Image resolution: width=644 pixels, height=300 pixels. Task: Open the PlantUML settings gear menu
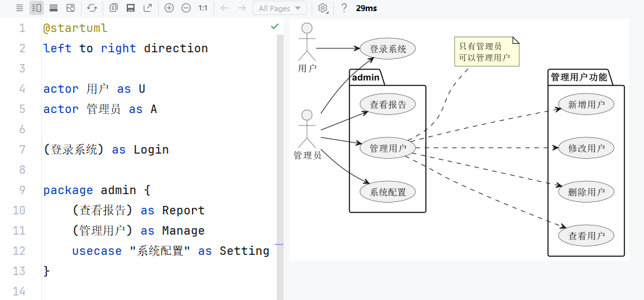[323, 8]
